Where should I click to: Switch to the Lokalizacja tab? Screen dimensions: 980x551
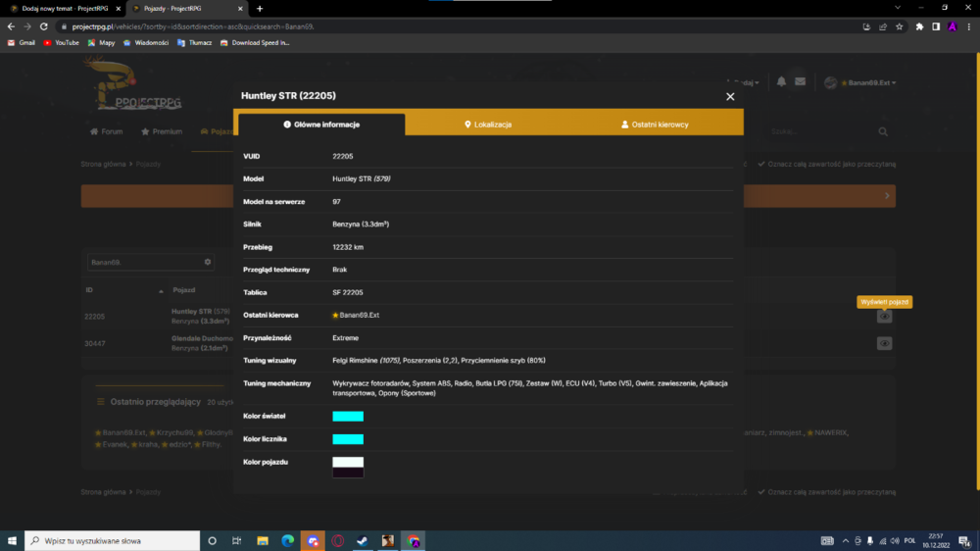coord(488,125)
